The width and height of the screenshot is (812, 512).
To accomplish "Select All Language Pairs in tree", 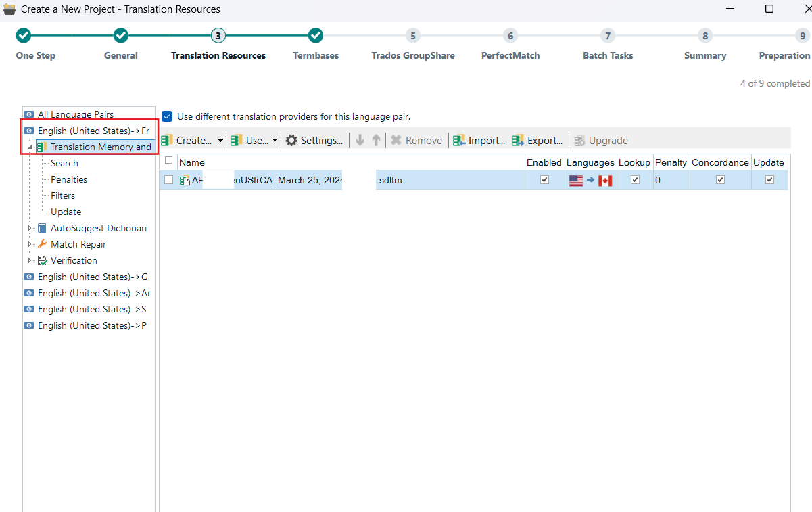I will (x=75, y=114).
